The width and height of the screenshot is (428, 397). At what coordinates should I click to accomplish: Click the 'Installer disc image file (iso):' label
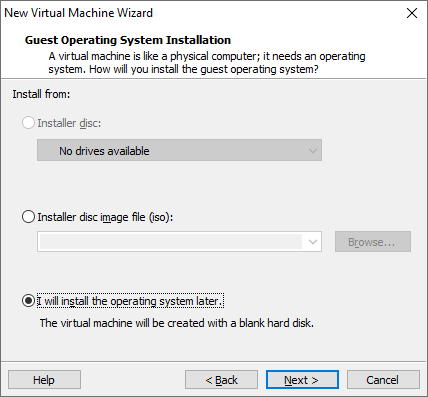tap(105, 217)
